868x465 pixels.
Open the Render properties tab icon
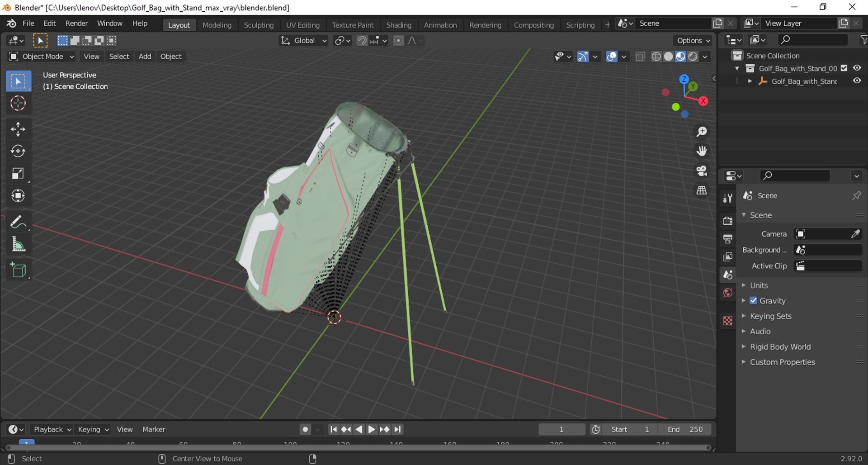tap(727, 221)
